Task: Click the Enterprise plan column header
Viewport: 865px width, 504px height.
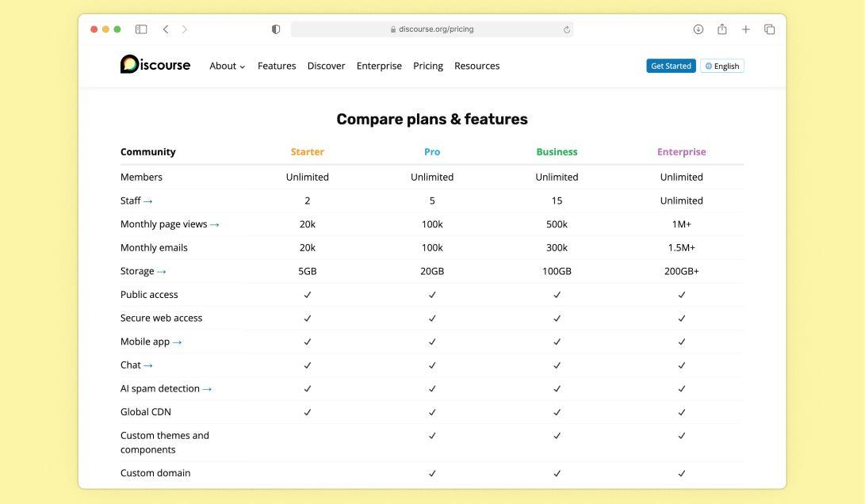Action: click(x=681, y=151)
